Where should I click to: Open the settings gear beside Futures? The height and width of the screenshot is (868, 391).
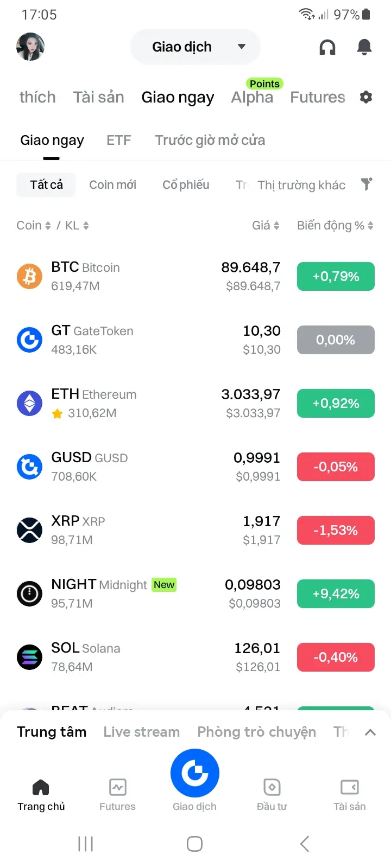[366, 97]
